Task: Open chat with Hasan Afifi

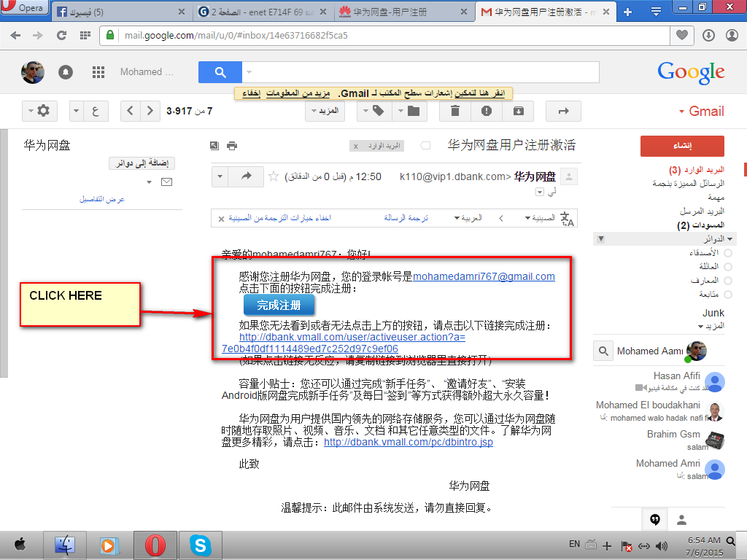Action: click(x=680, y=381)
